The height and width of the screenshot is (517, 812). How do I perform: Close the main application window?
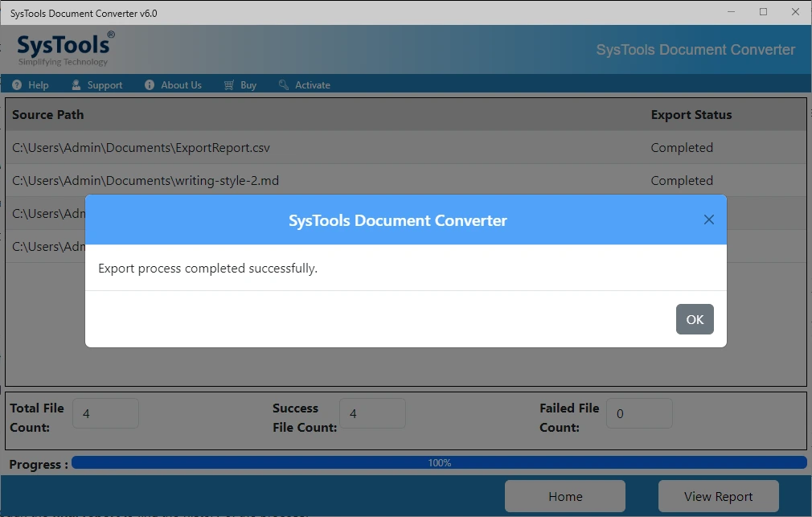point(795,12)
